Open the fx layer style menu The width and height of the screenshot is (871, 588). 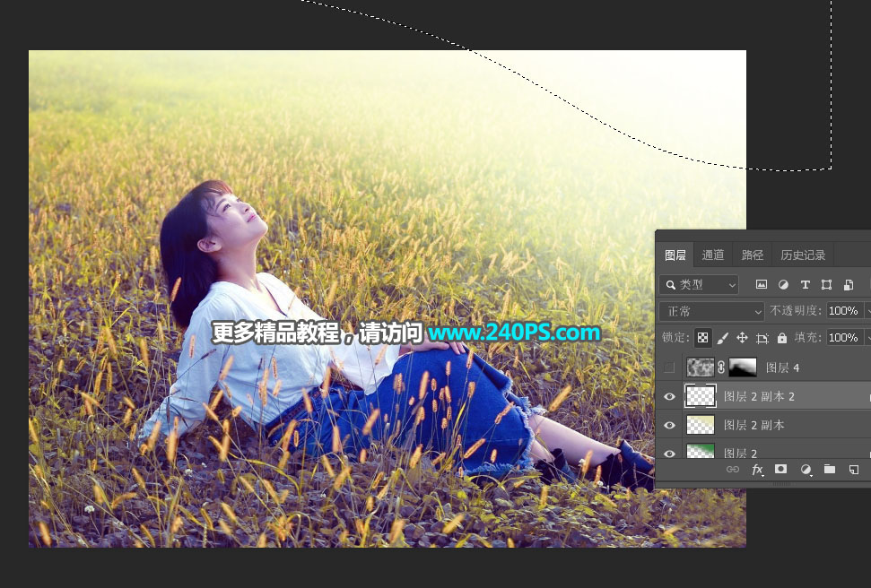[757, 470]
